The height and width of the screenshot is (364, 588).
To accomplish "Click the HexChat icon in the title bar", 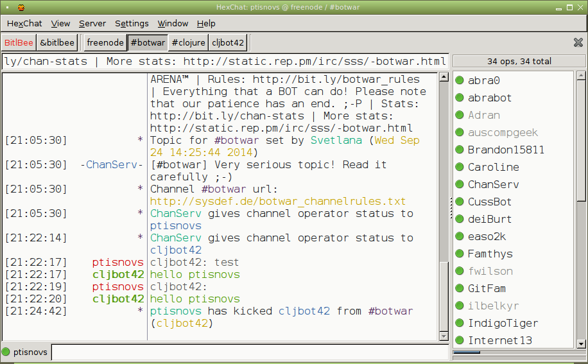I will pos(21,7).
